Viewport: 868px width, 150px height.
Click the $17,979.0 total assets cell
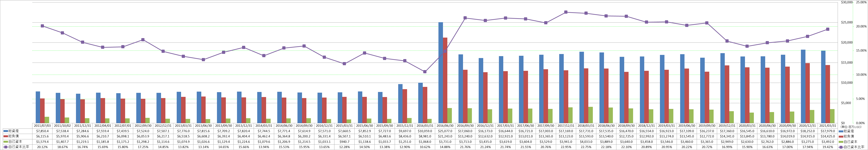(x=828, y=131)
